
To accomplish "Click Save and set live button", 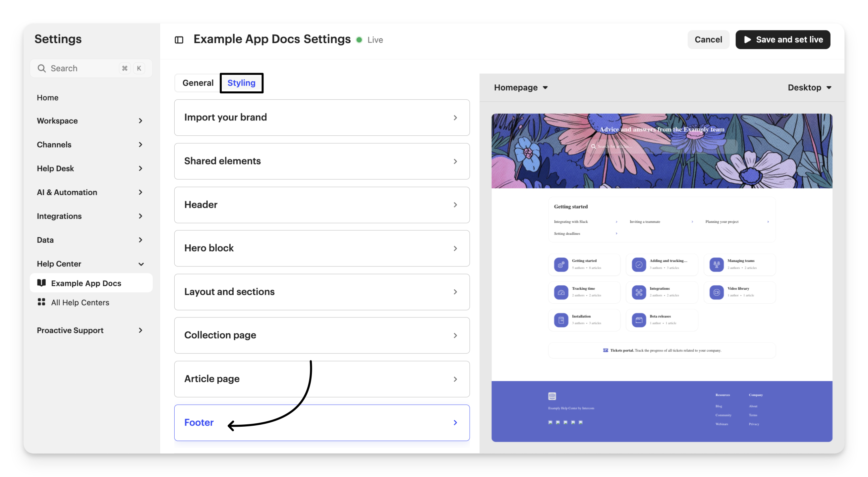I will click(x=782, y=40).
